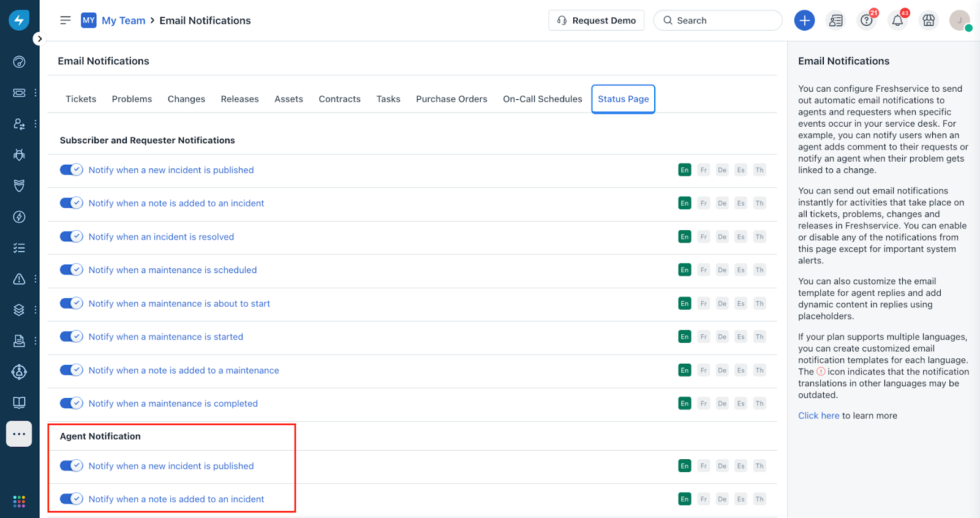
Task: Open the My Team breadcrumb link
Action: 124,20
